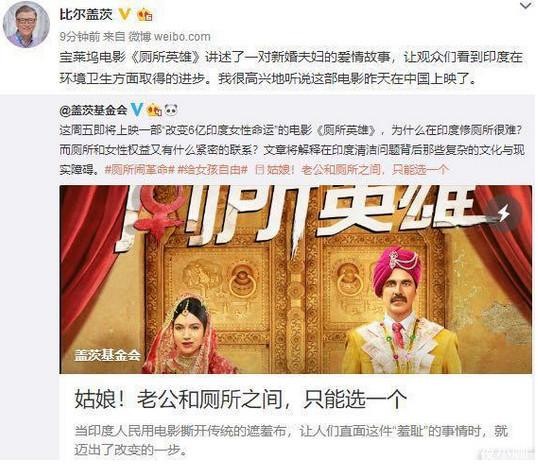
Task: Click the reposted post body text
Action: click(292, 150)
